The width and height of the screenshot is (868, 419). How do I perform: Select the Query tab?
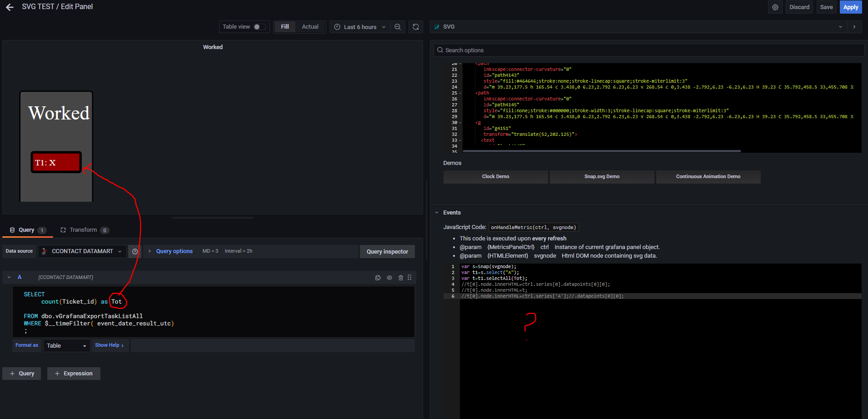[27, 230]
